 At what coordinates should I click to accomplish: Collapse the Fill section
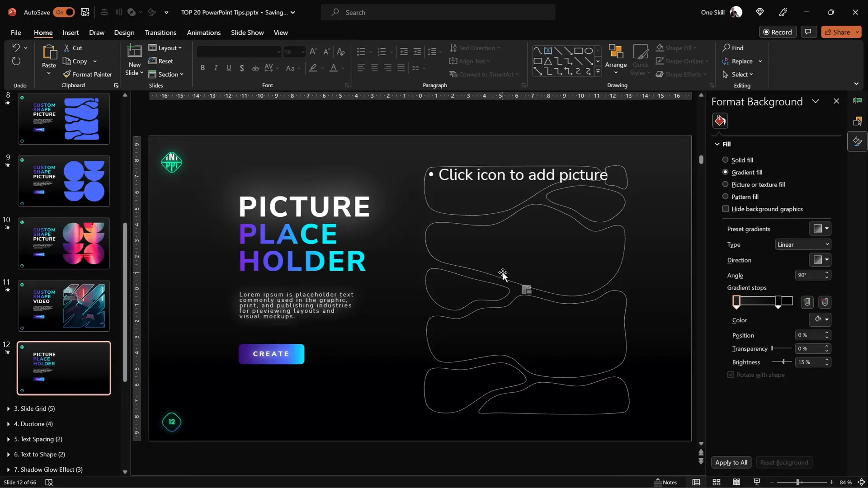pos(717,144)
